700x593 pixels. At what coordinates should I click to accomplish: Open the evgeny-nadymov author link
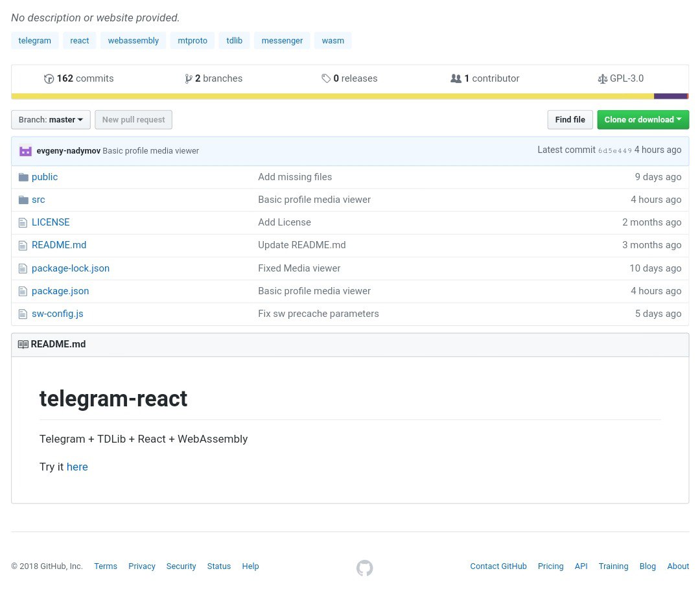pos(68,151)
